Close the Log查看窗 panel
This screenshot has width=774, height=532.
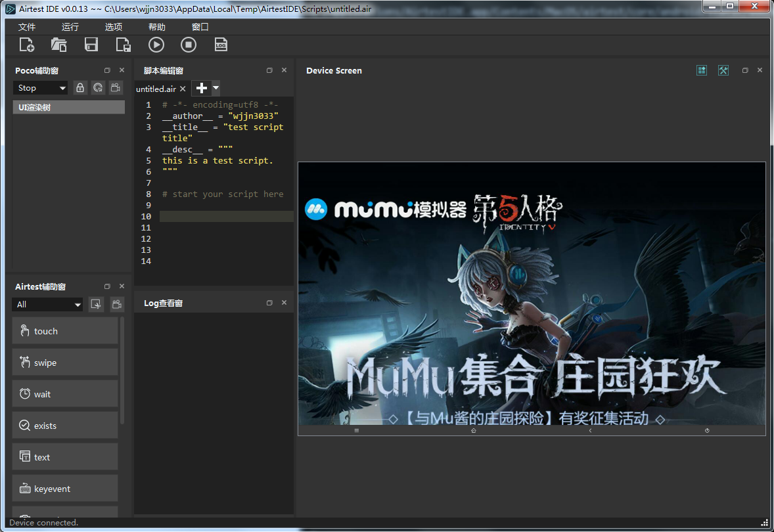point(284,303)
